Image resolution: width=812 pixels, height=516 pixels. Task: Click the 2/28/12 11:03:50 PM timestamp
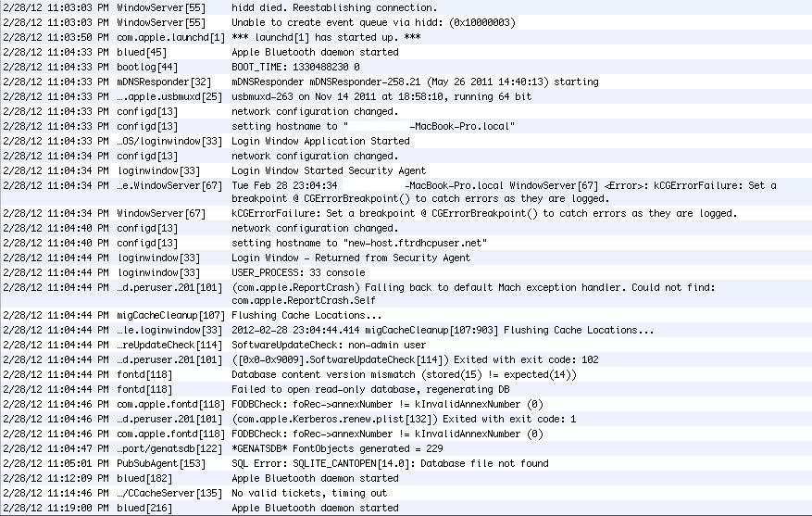click(56, 37)
